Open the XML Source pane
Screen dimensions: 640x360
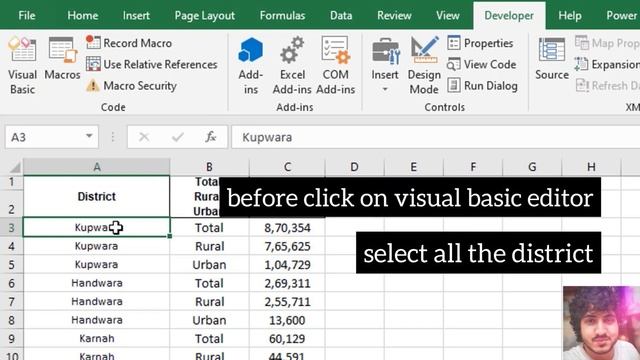(x=552, y=59)
